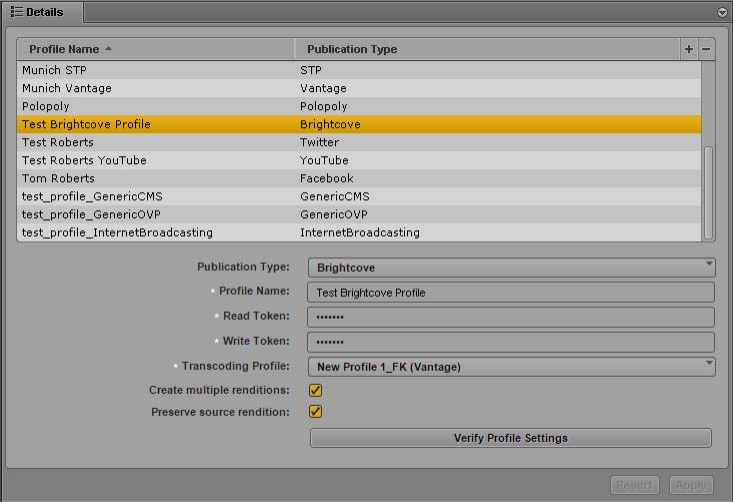
Task: Click the plus icon to add profile
Action: (688, 49)
